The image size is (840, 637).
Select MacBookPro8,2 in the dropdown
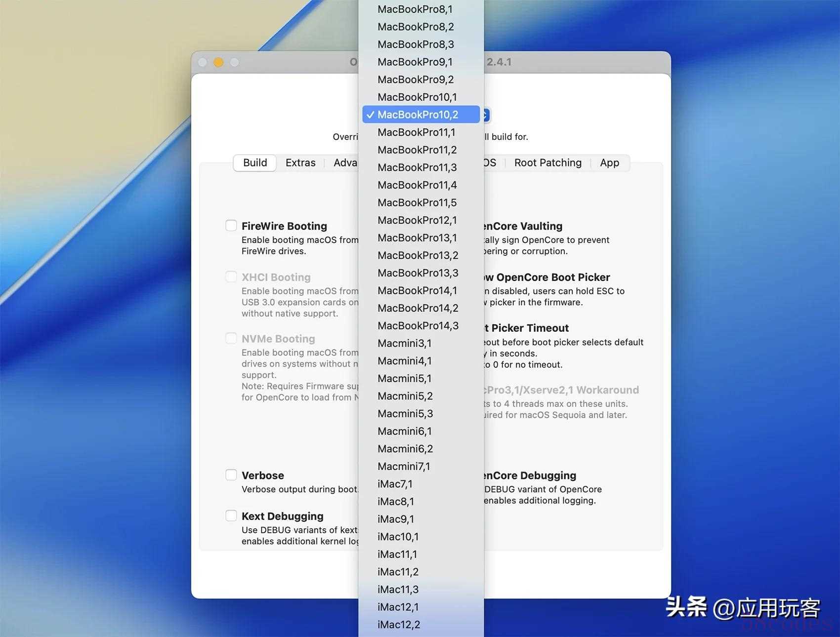[421, 27]
